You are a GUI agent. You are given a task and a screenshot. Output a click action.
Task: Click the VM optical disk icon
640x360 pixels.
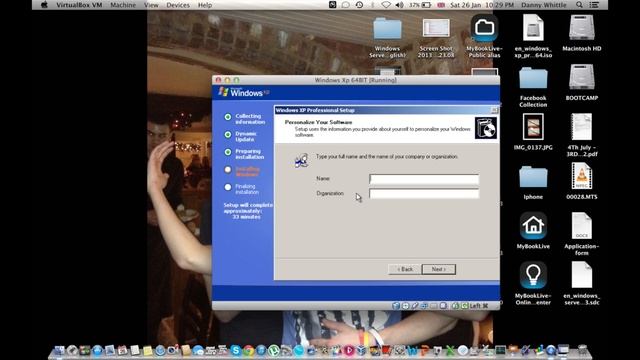tap(405, 306)
